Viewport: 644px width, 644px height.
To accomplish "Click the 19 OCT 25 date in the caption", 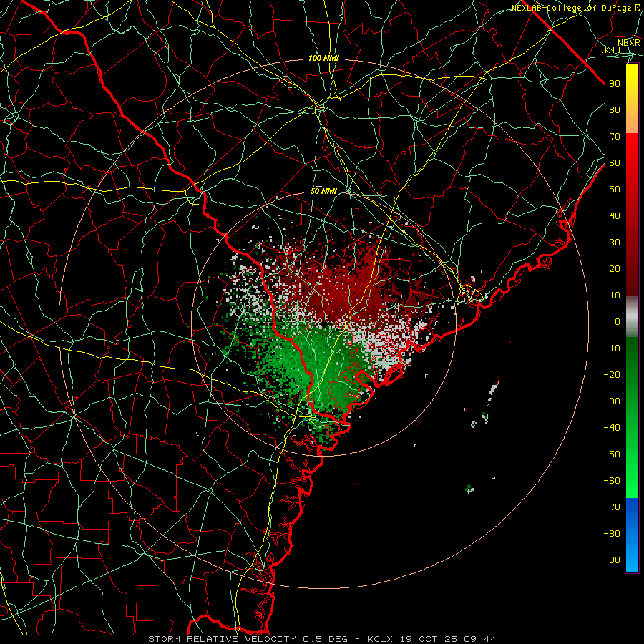I will (429, 639).
